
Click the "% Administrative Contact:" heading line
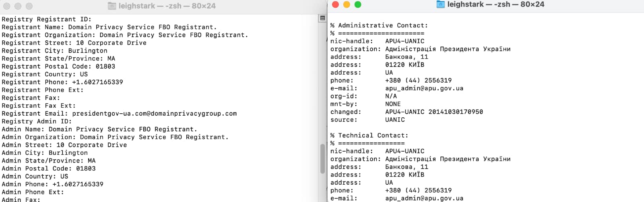[x=379, y=25]
